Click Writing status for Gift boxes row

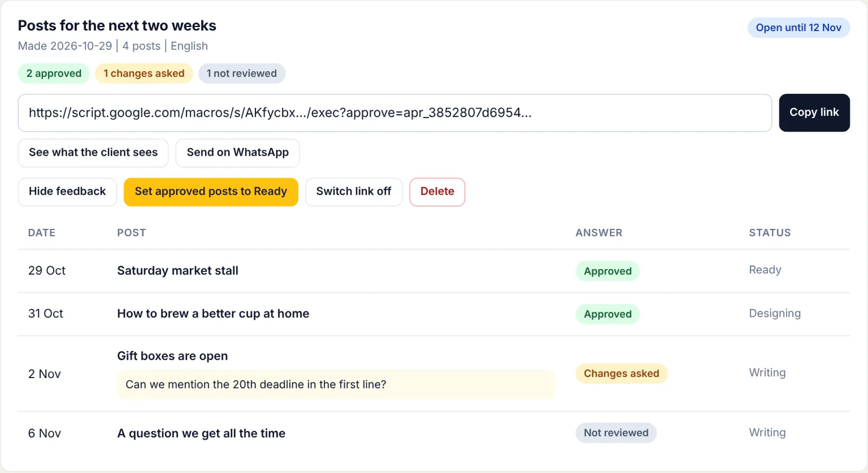767,373
